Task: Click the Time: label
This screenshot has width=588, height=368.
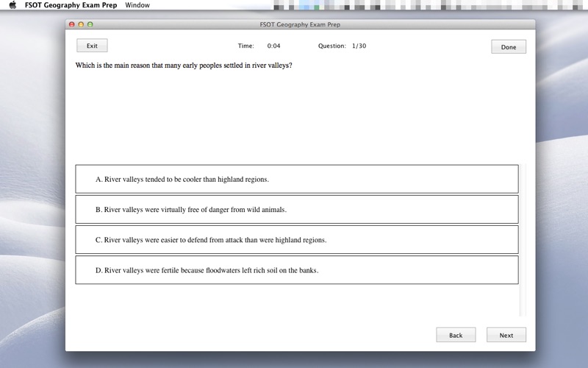Action: click(x=246, y=46)
